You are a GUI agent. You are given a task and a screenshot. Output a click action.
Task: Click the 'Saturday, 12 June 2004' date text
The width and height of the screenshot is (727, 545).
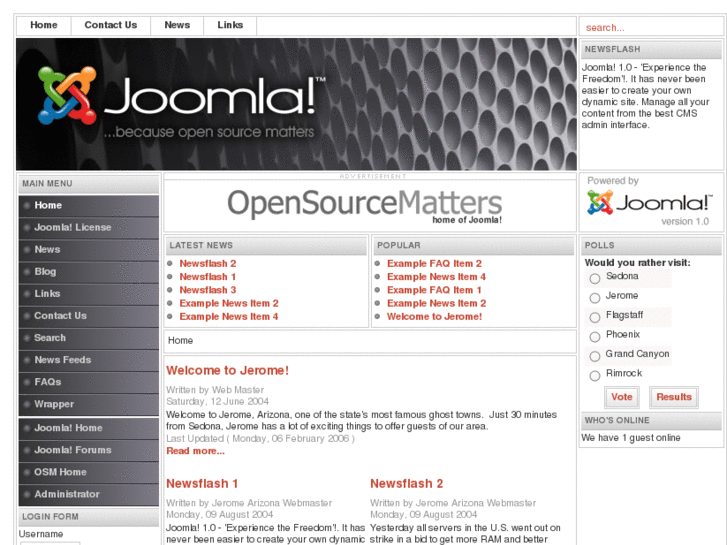217,402
